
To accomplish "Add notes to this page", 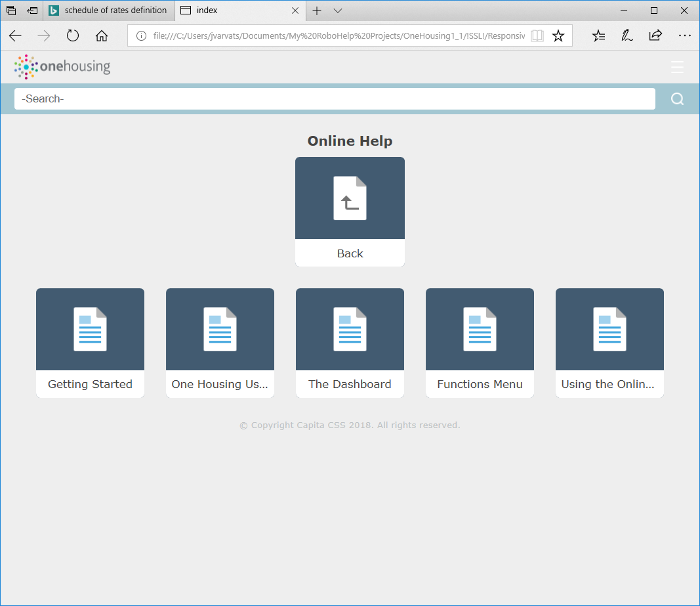I will pos(627,35).
